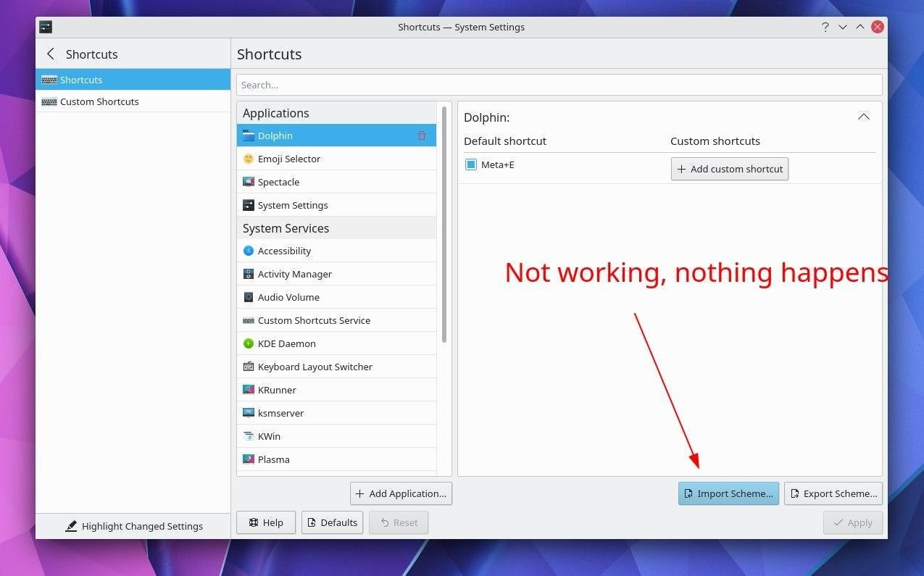Delete Dolphin entry via trash icon
The height and width of the screenshot is (576, 924).
[x=422, y=135]
